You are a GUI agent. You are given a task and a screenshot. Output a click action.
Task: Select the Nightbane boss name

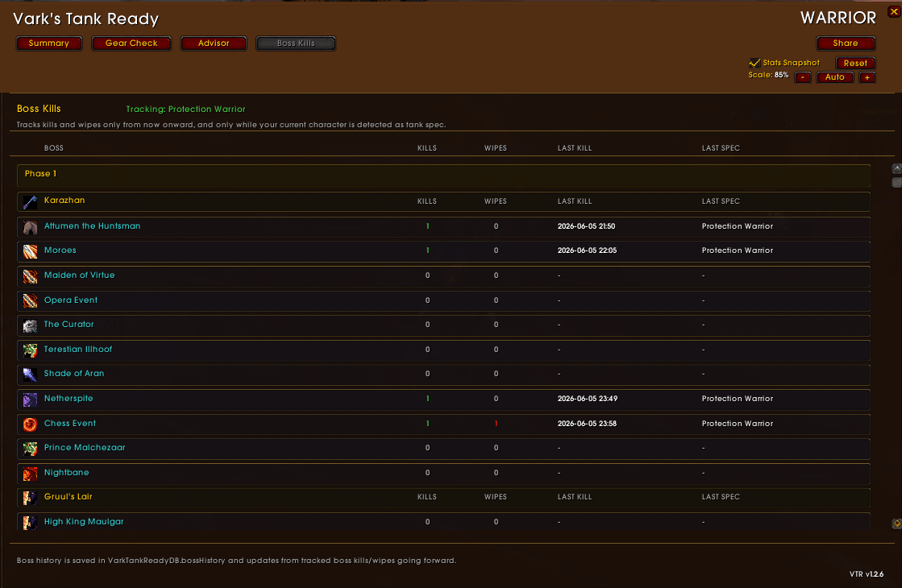66,473
